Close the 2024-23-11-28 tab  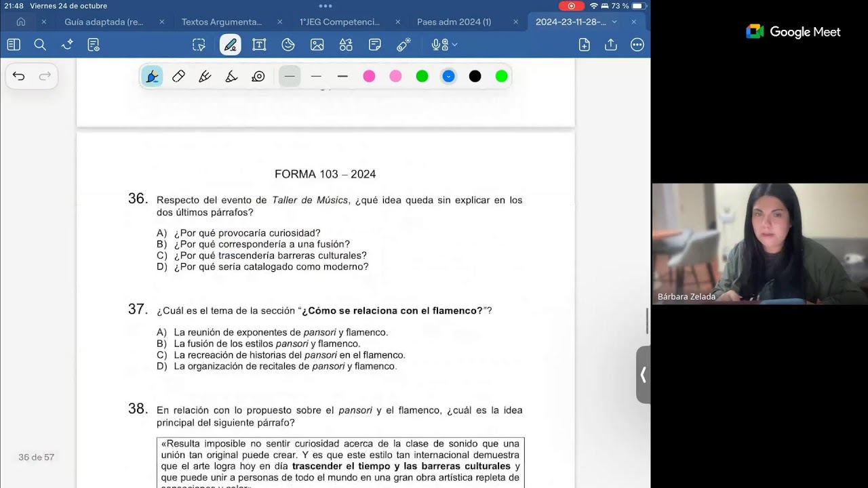point(634,22)
